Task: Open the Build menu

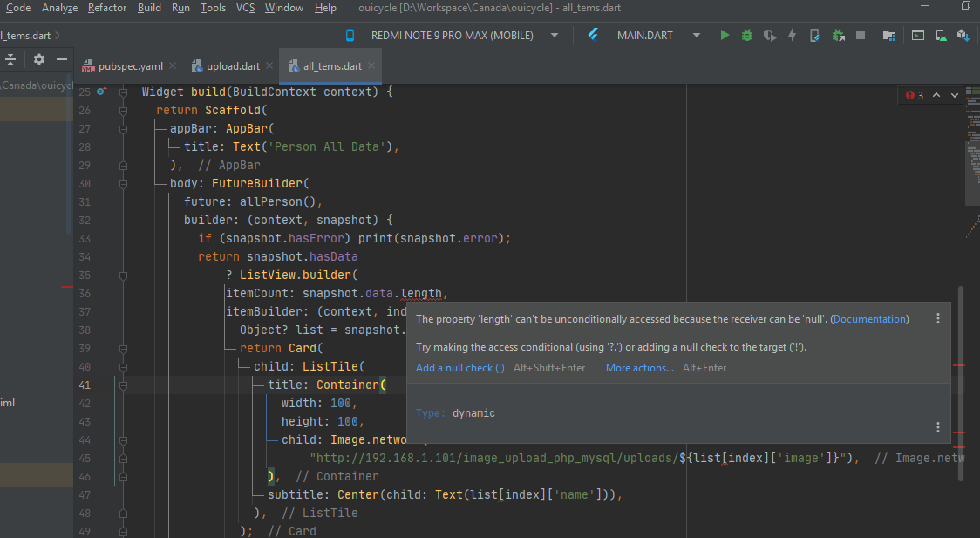Action: [x=149, y=8]
